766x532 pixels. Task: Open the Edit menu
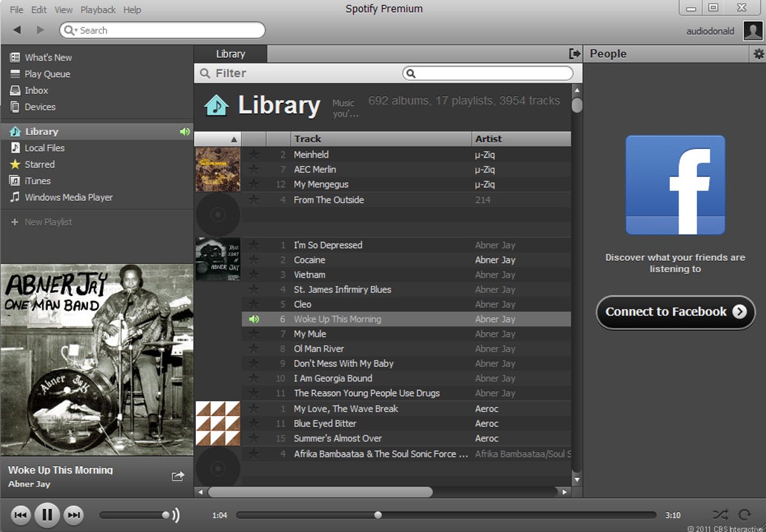pyautogui.click(x=39, y=10)
